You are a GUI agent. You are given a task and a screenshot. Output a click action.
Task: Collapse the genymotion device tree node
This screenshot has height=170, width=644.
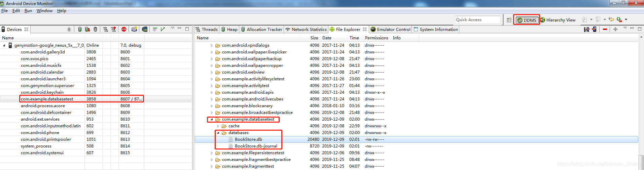pos(4,45)
